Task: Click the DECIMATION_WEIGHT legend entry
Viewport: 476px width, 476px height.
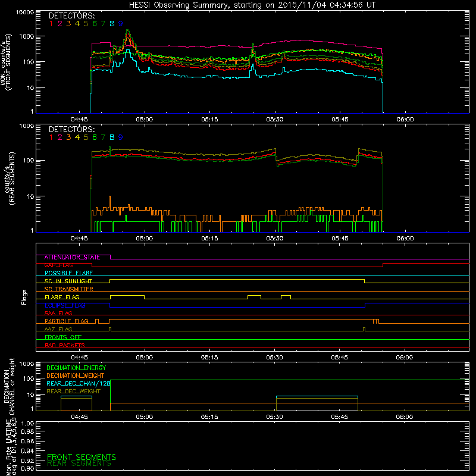Action: (76, 376)
